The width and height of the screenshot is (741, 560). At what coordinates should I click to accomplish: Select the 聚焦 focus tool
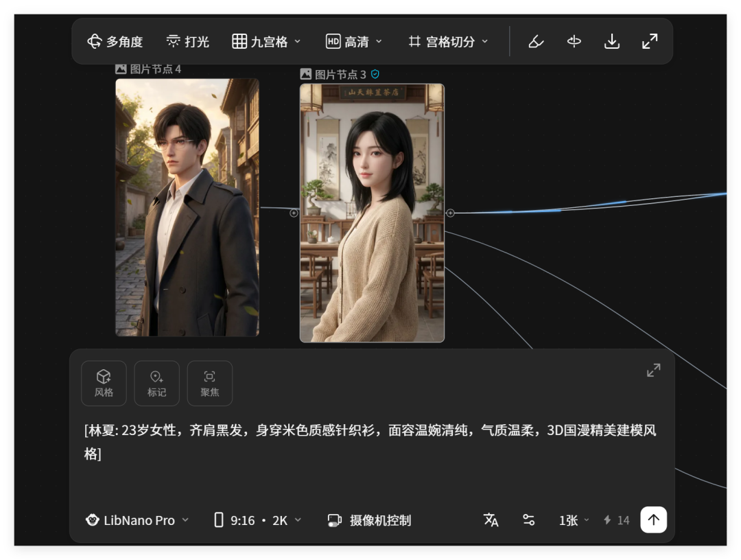209,383
